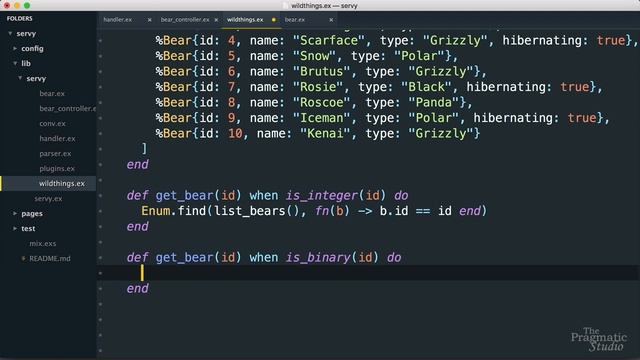
Task: Click the document icon in window title
Action: pyautogui.click(x=286, y=6)
